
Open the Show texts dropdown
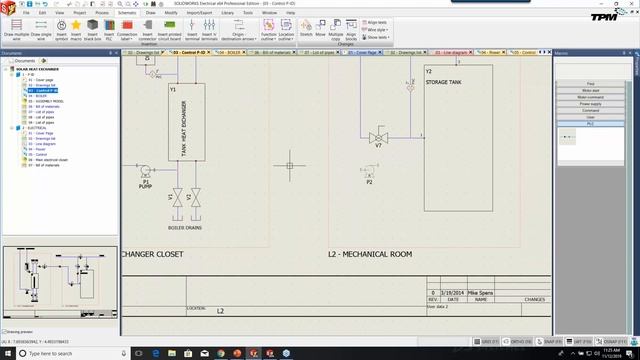[376, 37]
